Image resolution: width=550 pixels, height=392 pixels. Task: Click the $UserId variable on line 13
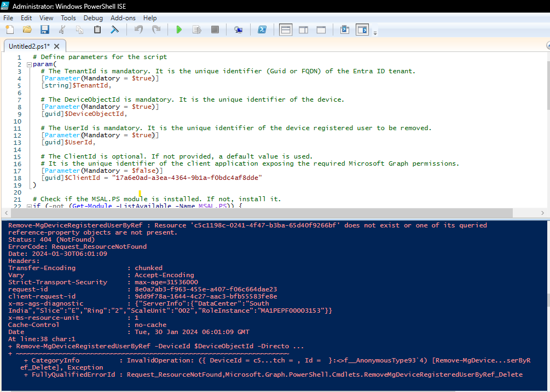pyautogui.click(x=79, y=142)
